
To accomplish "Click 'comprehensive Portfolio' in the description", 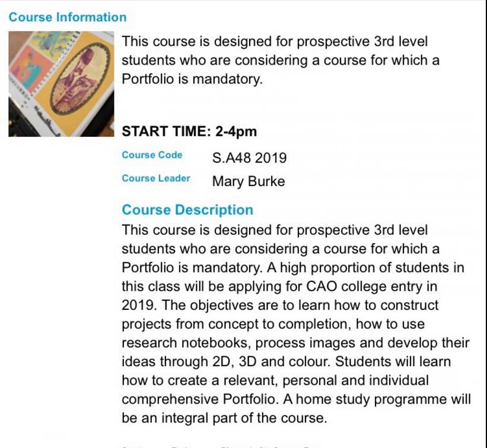I will (x=199, y=399).
